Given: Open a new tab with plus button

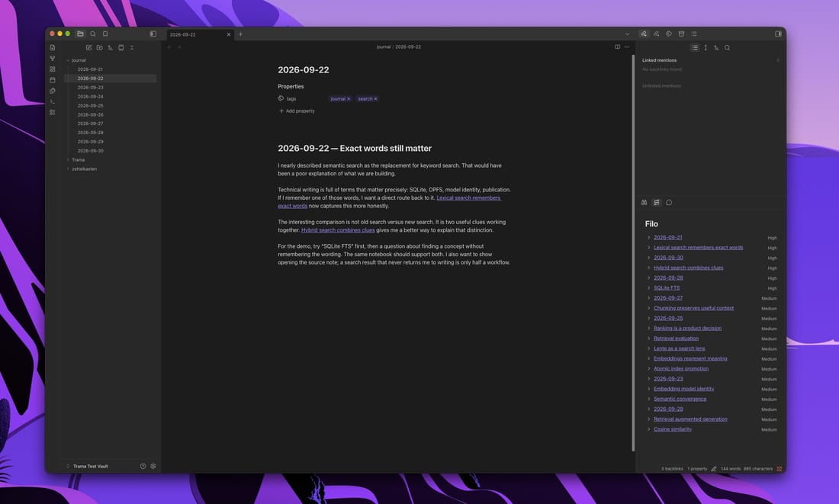Looking at the screenshot, I should click(240, 34).
